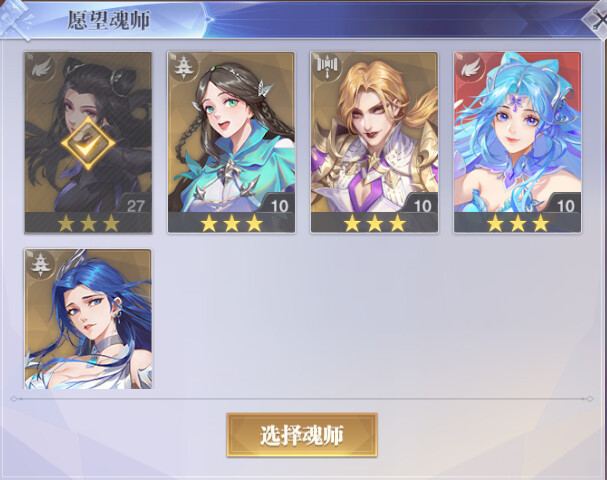Image resolution: width=607 pixels, height=480 pixels.
Task: Click the hammer emblem beside 愿望魂师 title
Action: [15, 19]
